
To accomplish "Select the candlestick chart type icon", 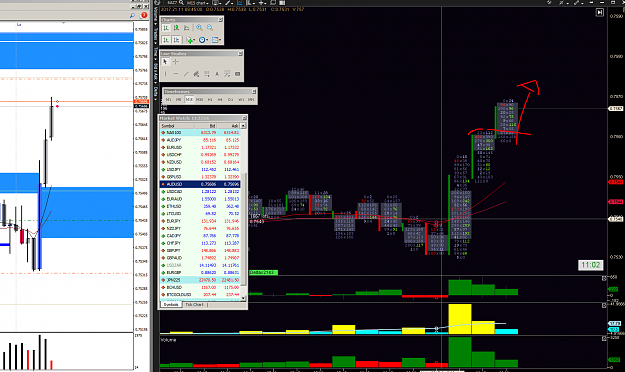I will pyautogui.click(x=176, y=28).
